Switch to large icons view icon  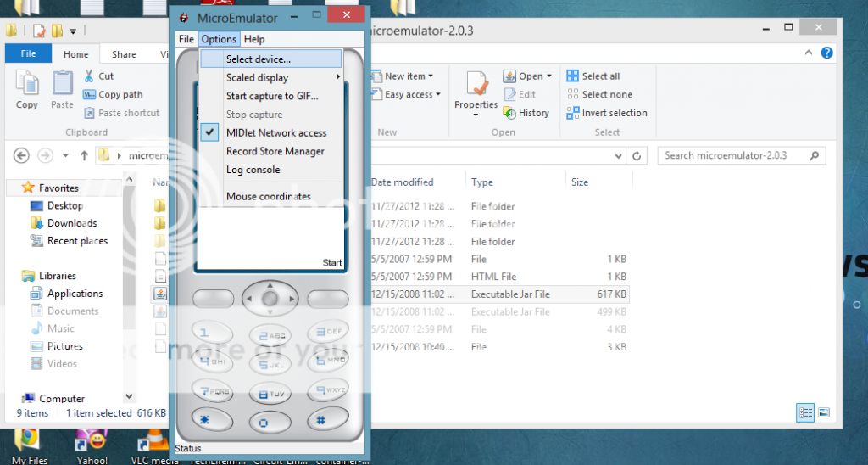pos(824,412)
